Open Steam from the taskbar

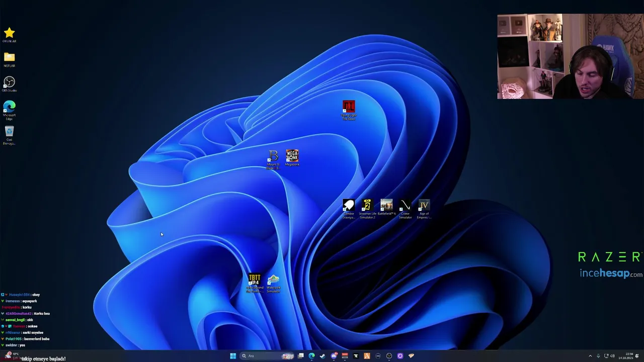(x=323, y=356)
